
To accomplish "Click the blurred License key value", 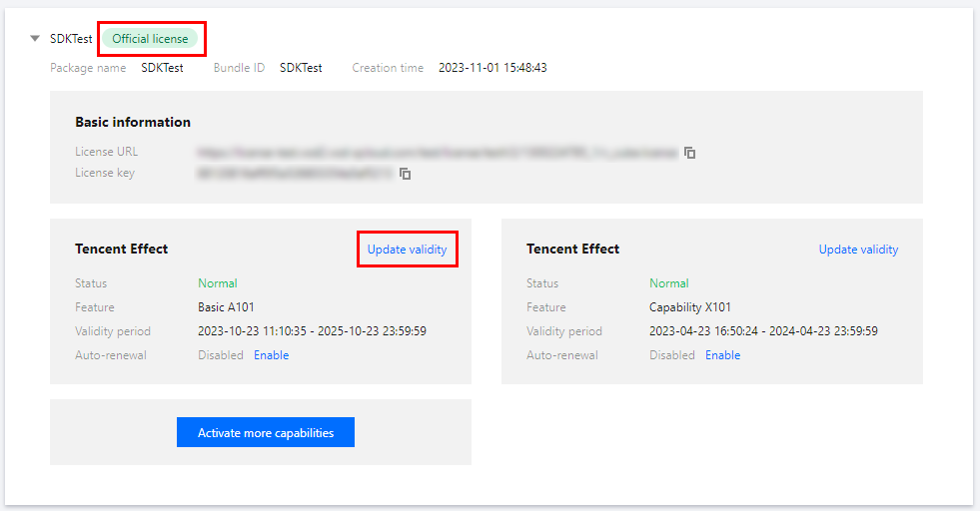I will [x=295, y=174].
